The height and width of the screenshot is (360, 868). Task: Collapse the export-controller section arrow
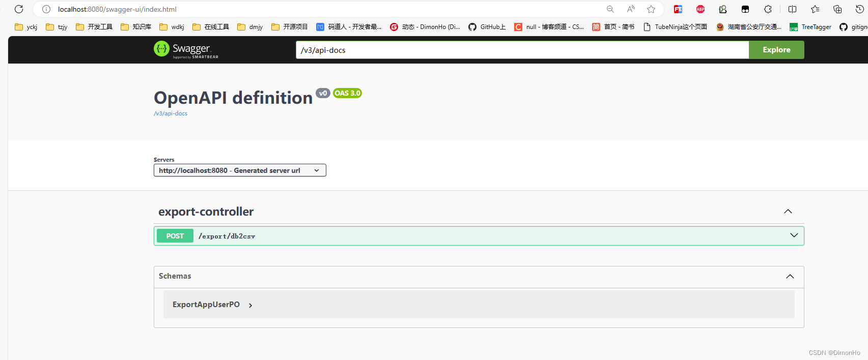point(788,212)
